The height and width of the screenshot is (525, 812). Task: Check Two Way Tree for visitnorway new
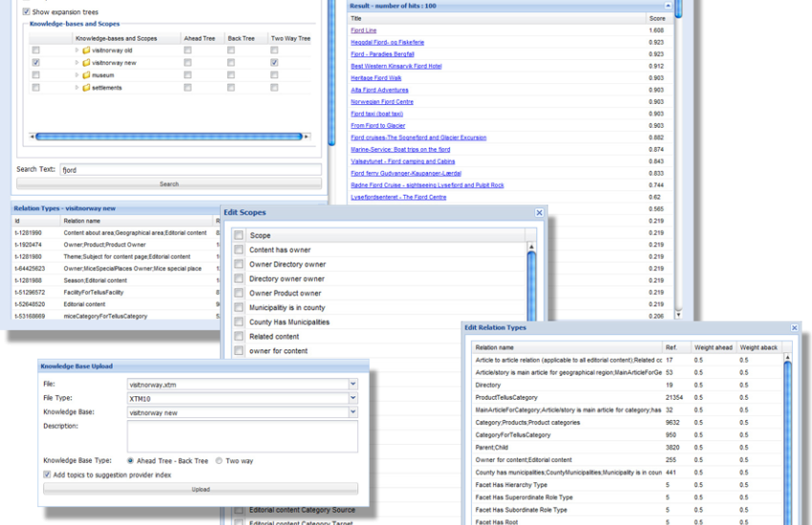point(274,62)
